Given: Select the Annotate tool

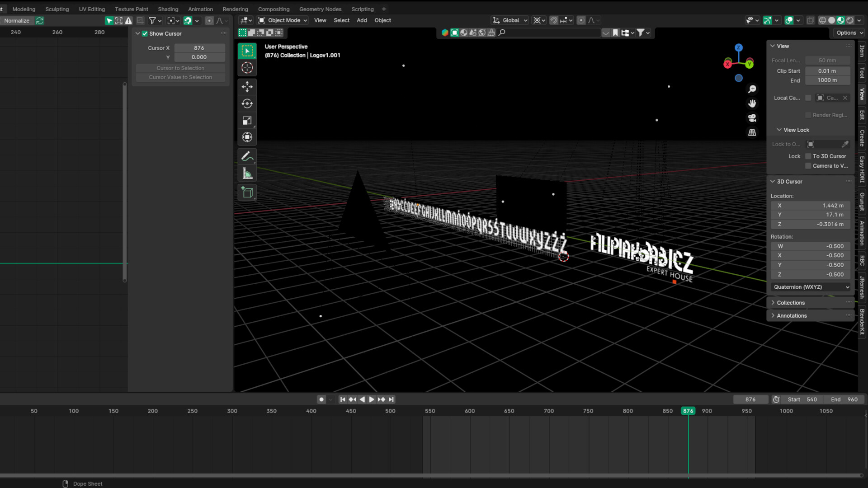Looking at the screenshot, I should point(247,156).
